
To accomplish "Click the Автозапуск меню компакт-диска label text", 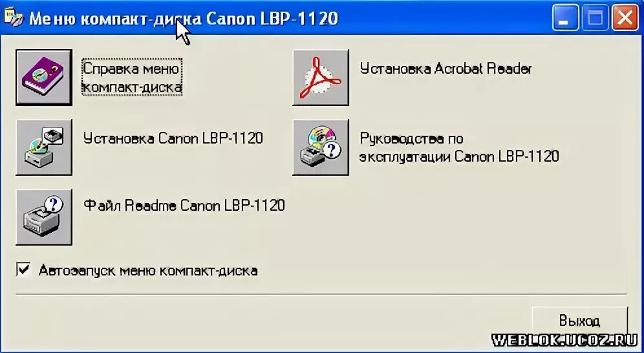I will pos(148,270).
